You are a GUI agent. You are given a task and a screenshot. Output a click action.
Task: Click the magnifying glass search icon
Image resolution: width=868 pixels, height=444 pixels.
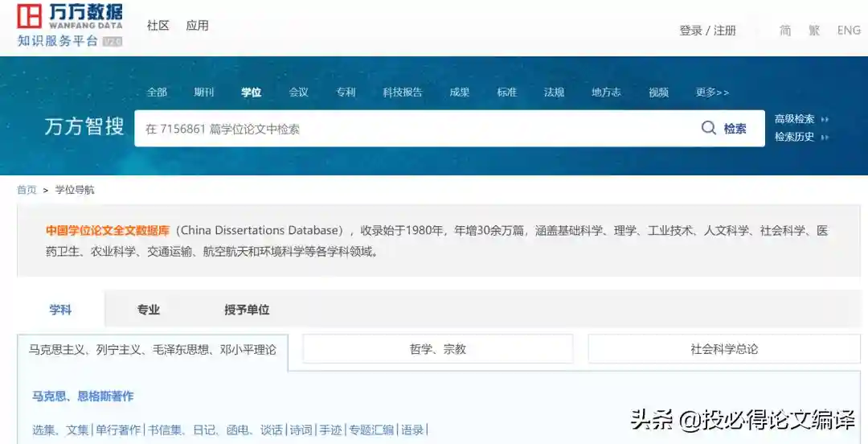click(x=708, y=128)
